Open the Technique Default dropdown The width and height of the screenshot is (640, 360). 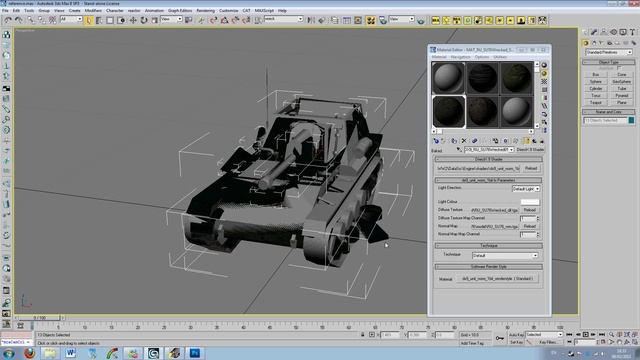505,256
